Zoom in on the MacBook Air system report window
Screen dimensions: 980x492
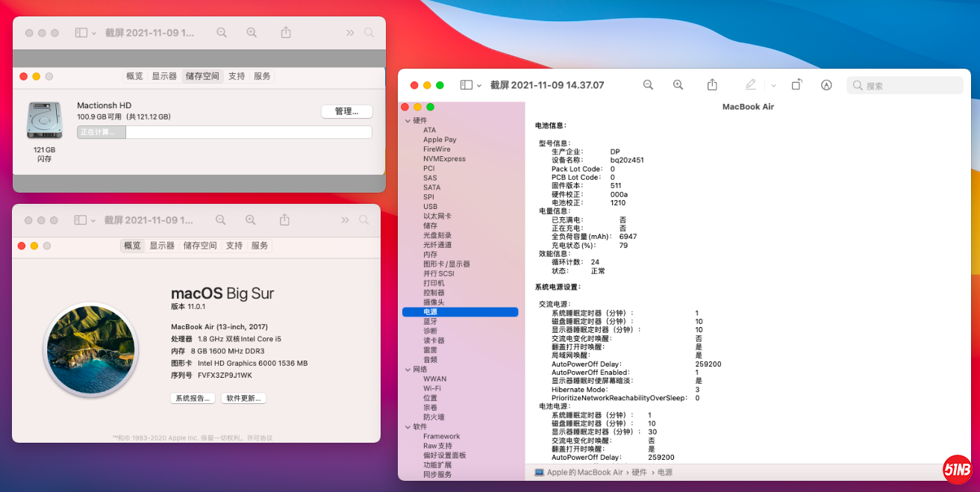click(678, 85)
